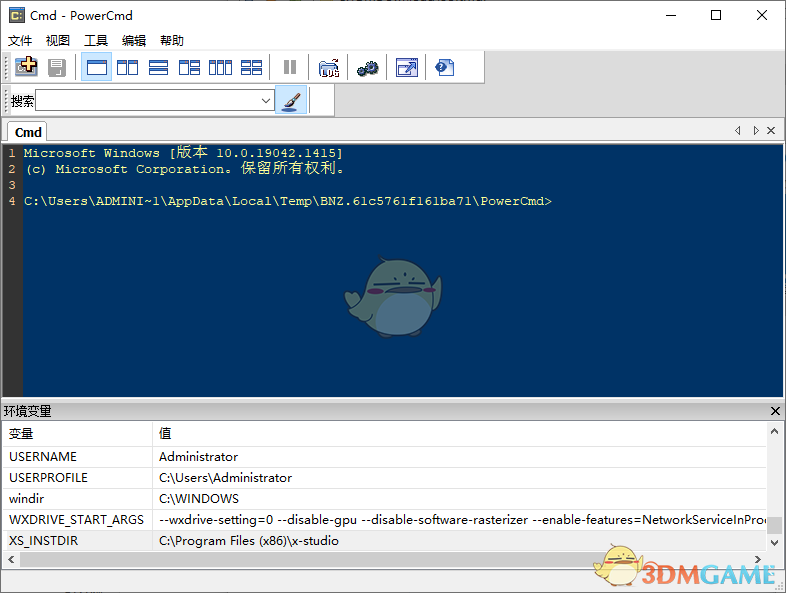Click the save floppy disk icon

(x=57, y=67)
